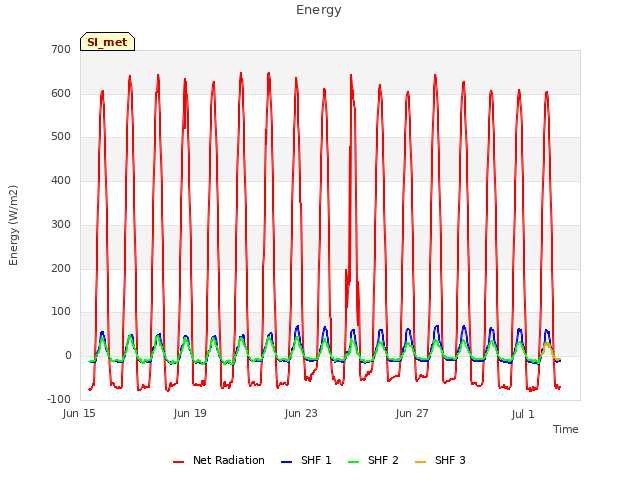This screenshot has width=640, height=480.
Task: Click the chart title Energy
Action: [319, 10]
